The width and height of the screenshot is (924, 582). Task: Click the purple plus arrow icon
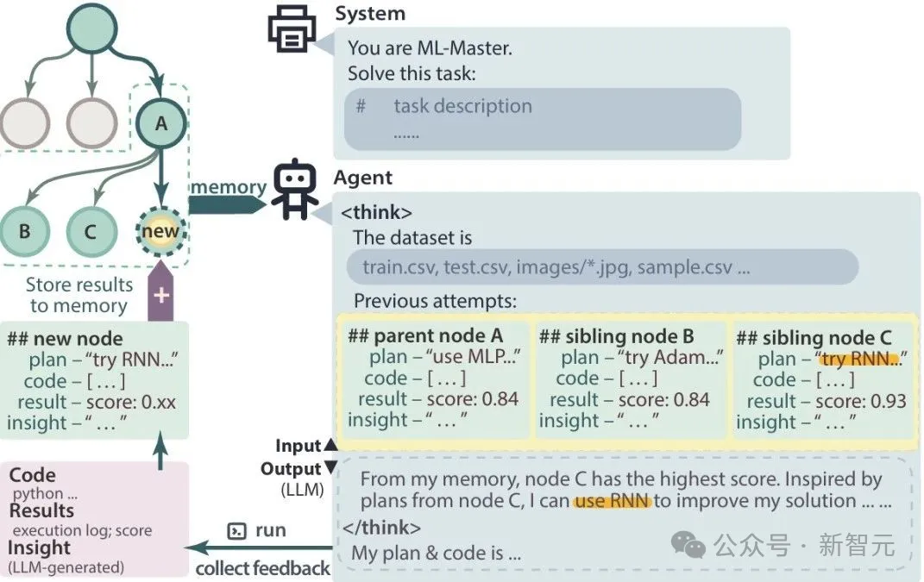click(x=160, y=291)
